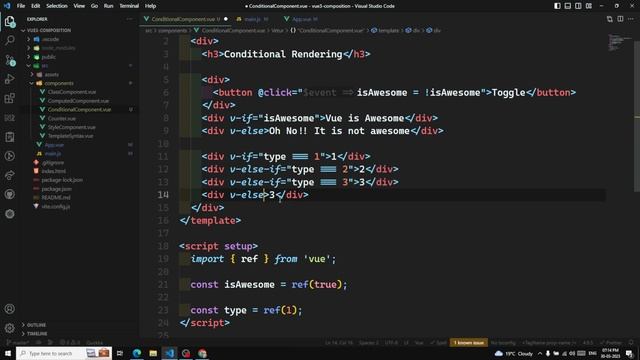Screen dimensions: 640x360
Task: Open the Explorer view in activity bar
Action: click(x=10, y=22)
